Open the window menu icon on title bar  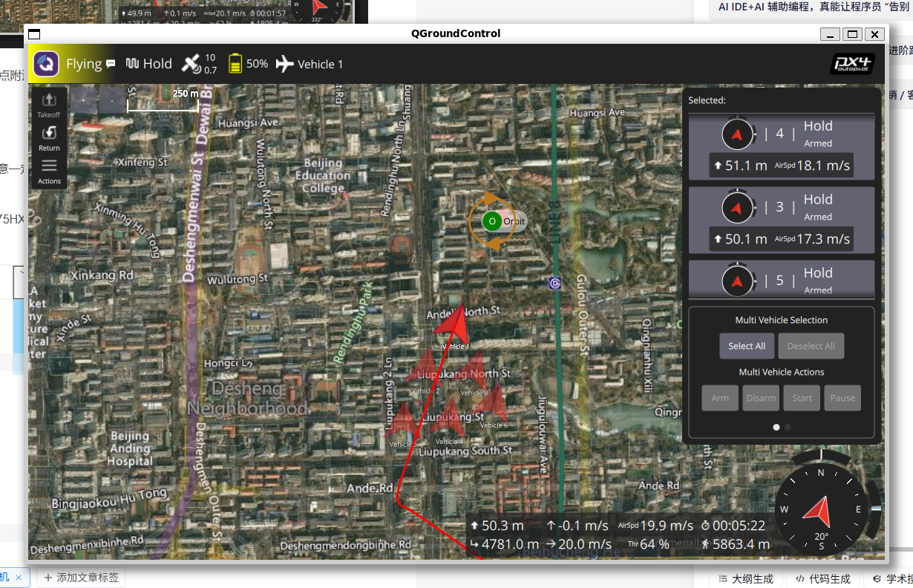(x=34, y=33)
